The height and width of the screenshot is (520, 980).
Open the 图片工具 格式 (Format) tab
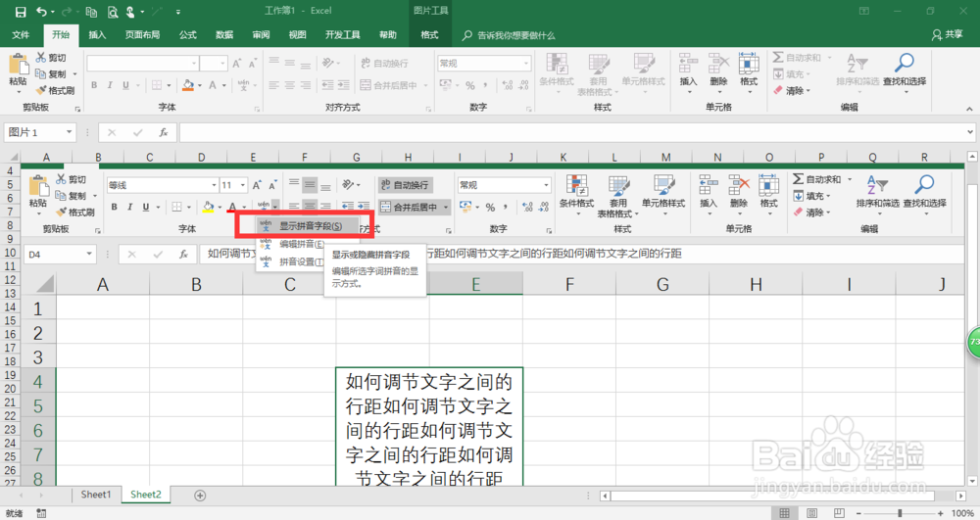tap(429, 35)
